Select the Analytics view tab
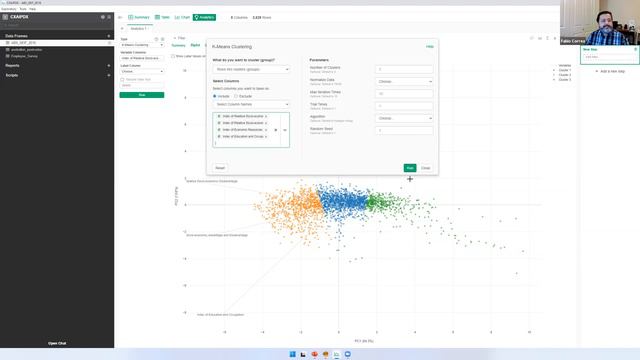This screenshot has height=360, width=640. pyautogui.click(x=204, y=17)
